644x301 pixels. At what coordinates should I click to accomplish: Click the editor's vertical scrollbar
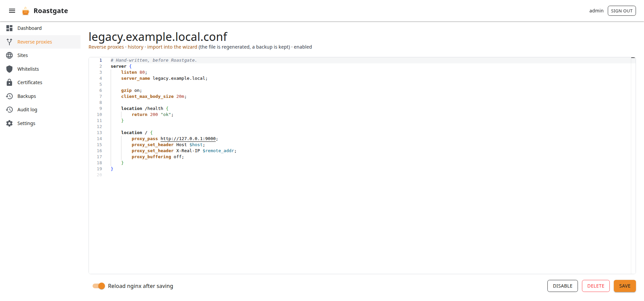click(633, 166)
